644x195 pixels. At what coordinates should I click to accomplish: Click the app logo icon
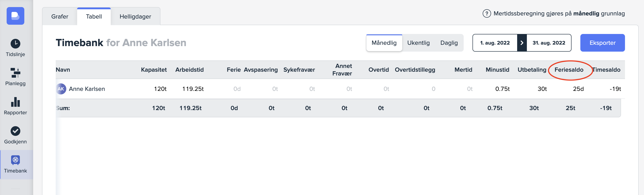point(15,16)
